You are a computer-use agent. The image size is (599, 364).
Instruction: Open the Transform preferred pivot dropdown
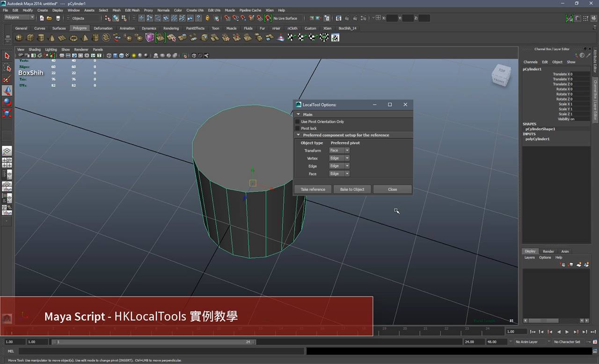(339, 150)
